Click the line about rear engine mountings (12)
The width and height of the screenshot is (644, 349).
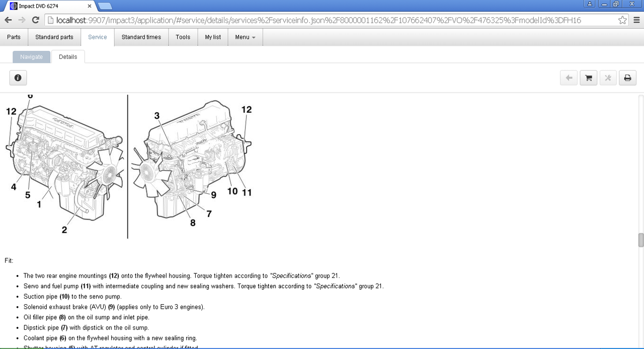[182, 276]
